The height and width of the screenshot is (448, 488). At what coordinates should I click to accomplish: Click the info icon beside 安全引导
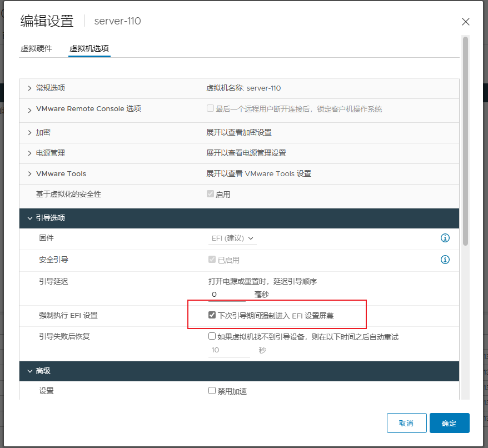click(x=445, y=260)
